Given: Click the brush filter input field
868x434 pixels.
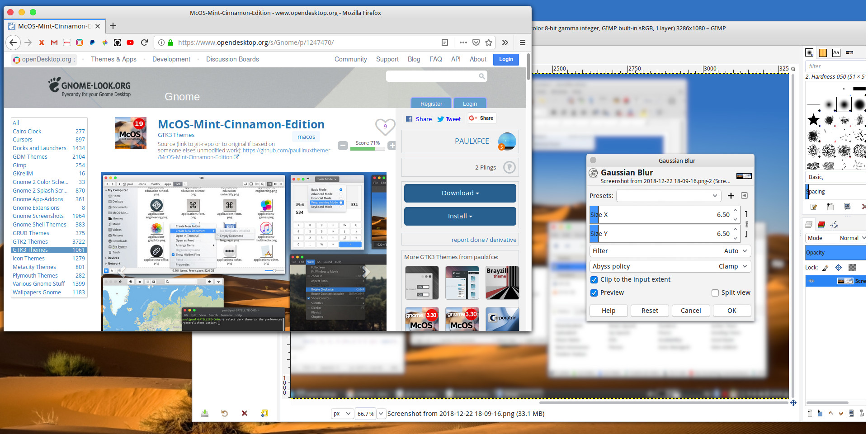Looking at the screenshot, I should click(x=836, y=66).
